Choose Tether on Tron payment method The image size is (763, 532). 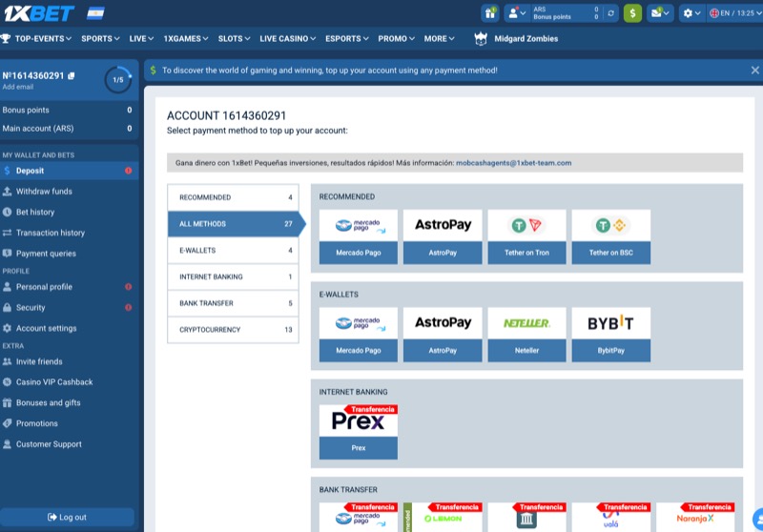point(526,236)
